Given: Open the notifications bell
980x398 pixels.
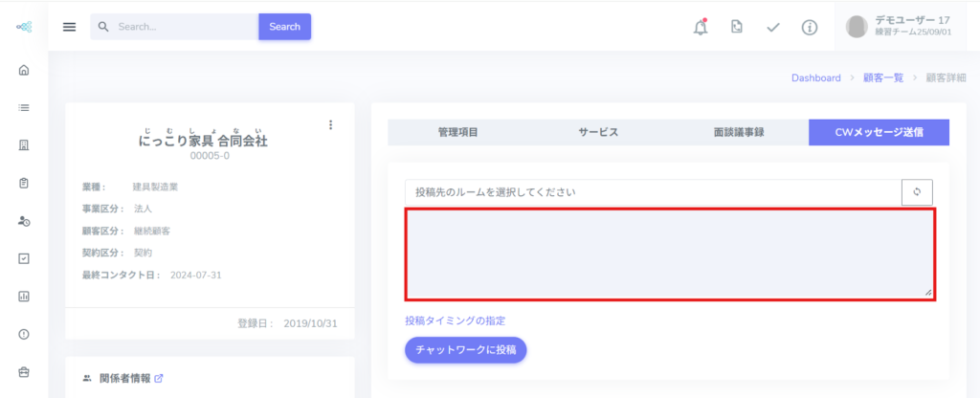Looking at the screenshot, I should (701, 27).
